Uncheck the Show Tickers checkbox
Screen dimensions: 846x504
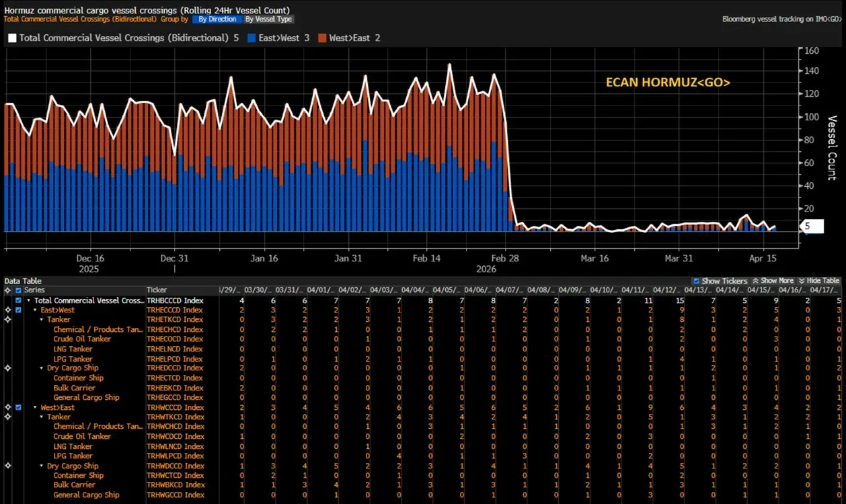click(696, 281)
